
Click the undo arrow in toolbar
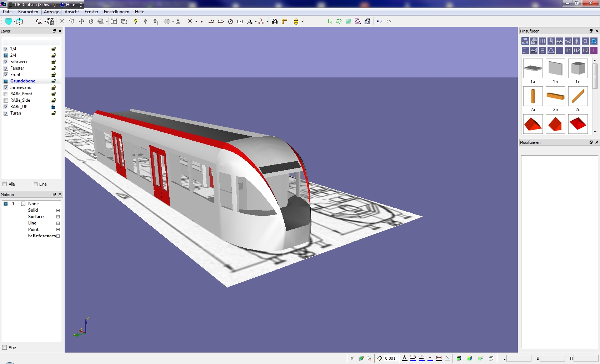point(379,21)
